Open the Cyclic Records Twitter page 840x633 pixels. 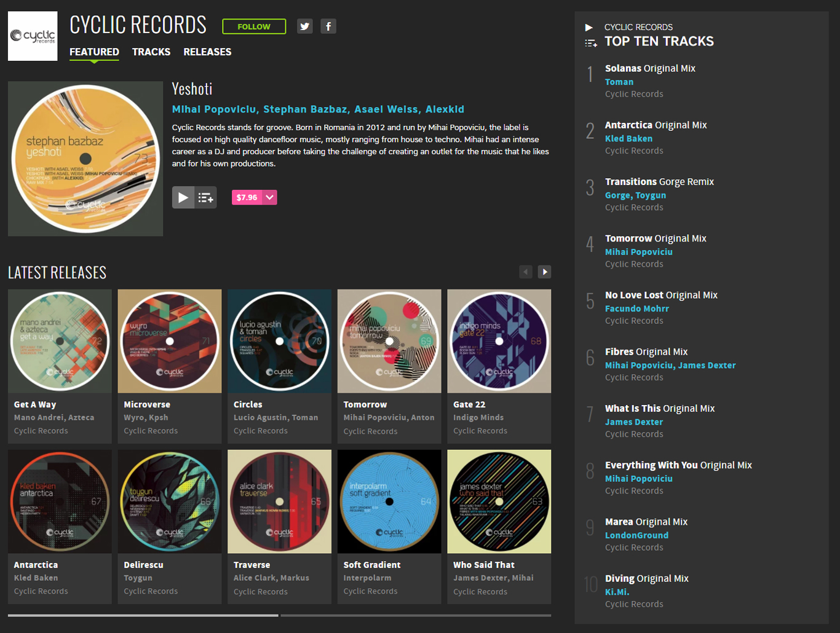point(305,26)
